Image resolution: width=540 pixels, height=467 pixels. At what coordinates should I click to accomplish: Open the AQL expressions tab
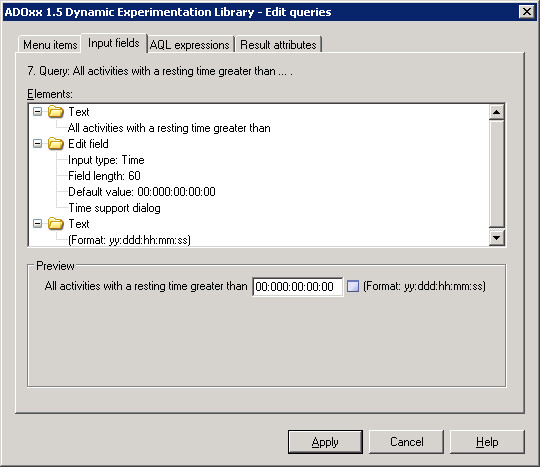pos(190,45)
